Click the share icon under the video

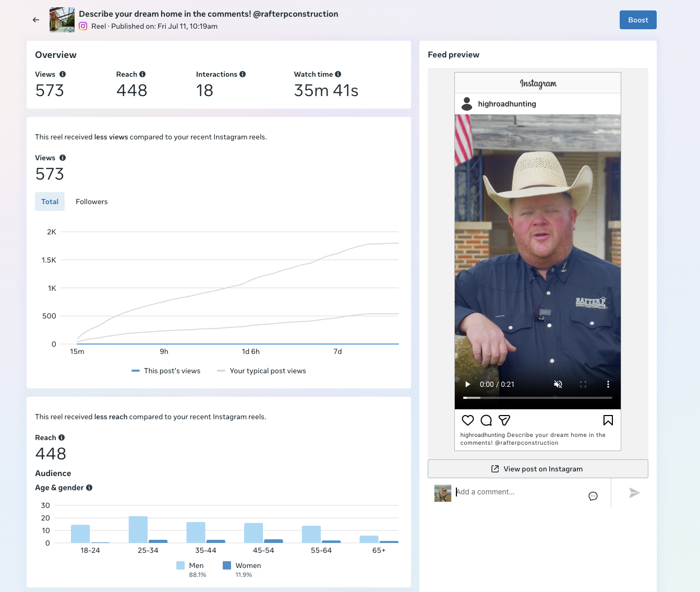coord(504,420)
